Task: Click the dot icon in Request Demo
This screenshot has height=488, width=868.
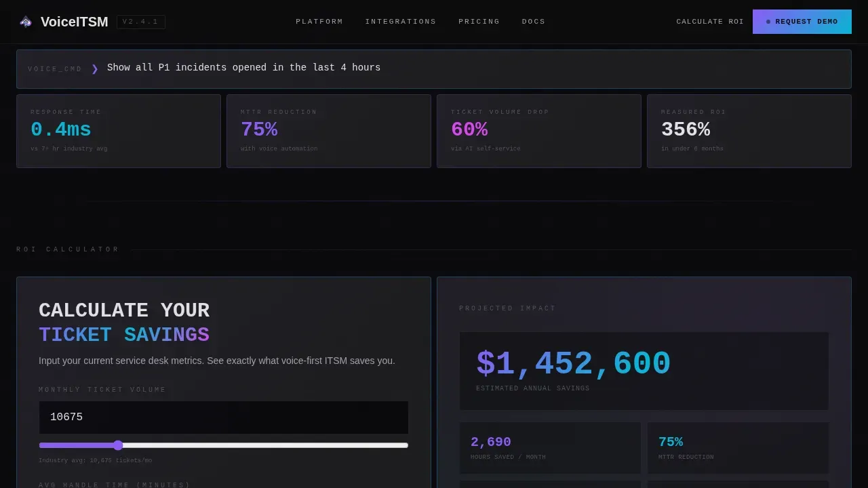Action: [x=768, y=22]
